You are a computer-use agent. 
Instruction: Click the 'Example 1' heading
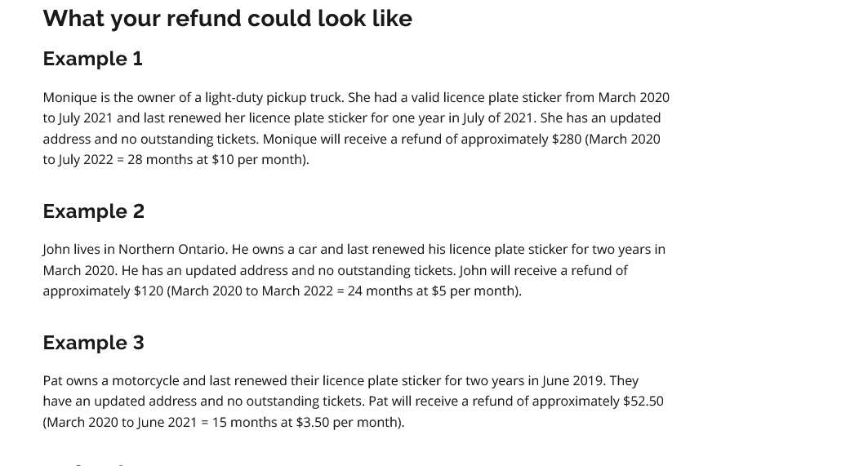tap(93, 59)
